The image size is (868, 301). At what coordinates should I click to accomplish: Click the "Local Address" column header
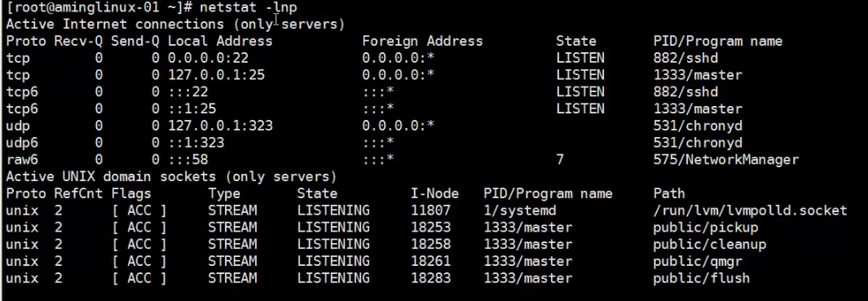220,42
